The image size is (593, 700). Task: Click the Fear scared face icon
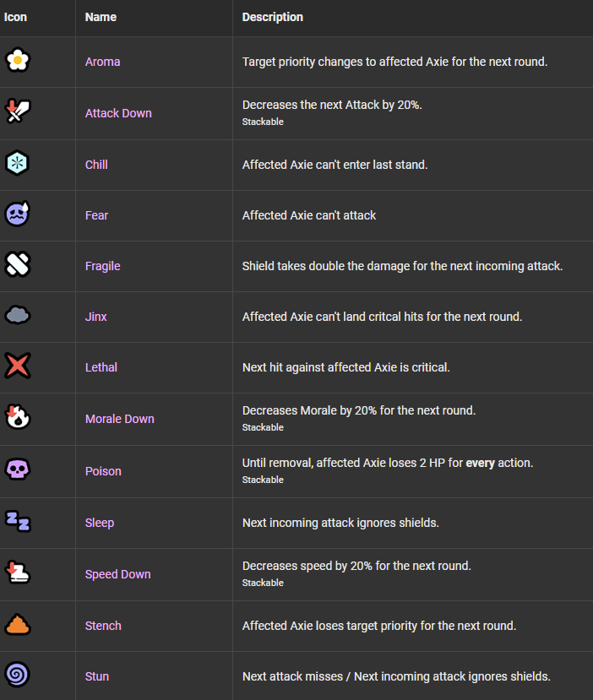[x=18, y=214]
